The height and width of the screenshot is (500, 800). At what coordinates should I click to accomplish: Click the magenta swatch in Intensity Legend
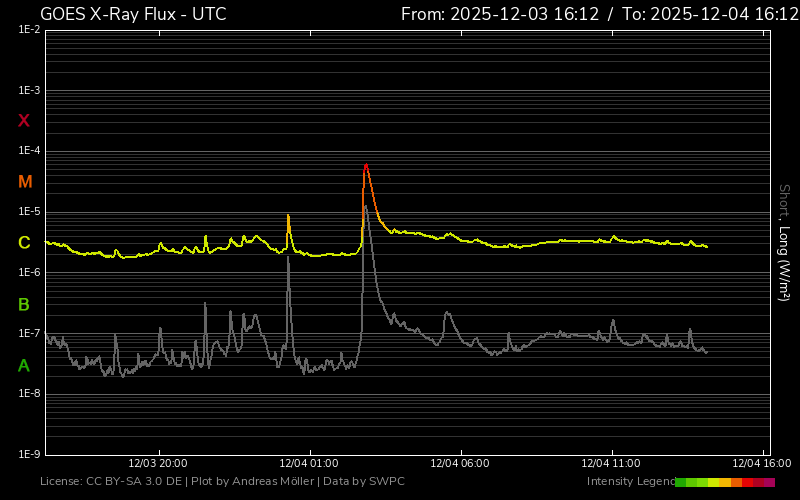coord(769,482)
